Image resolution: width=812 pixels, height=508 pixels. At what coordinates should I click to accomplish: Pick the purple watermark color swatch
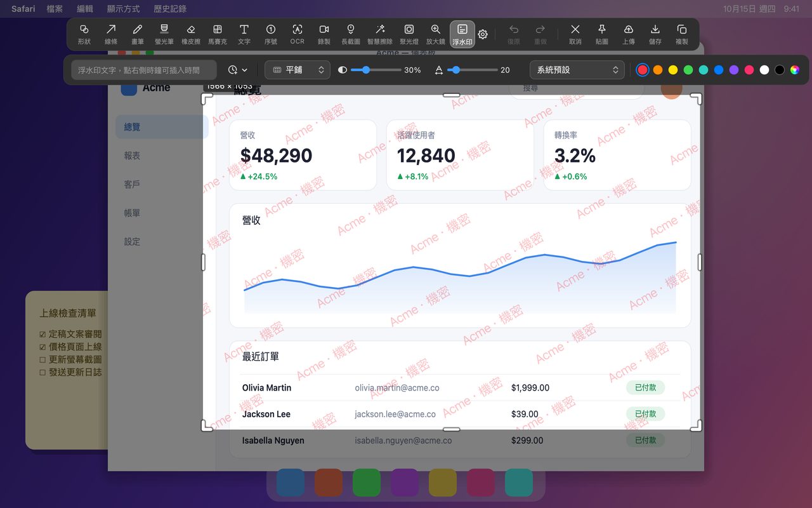click(x=734, y=70)
